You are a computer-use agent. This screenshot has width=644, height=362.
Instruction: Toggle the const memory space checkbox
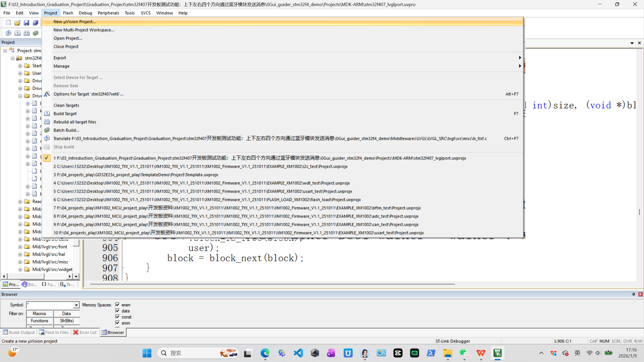pos(117,317)
